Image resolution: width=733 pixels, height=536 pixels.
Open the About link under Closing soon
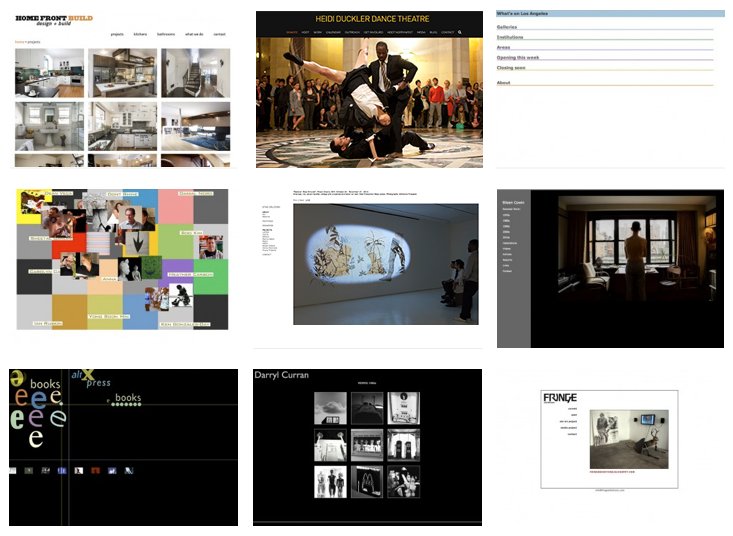pos(504,83)
